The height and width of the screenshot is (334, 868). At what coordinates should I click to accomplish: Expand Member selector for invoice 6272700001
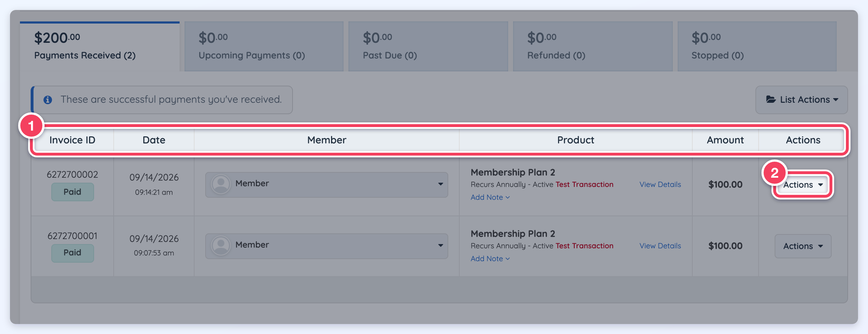pyautogui.click(x=327, y=246)
